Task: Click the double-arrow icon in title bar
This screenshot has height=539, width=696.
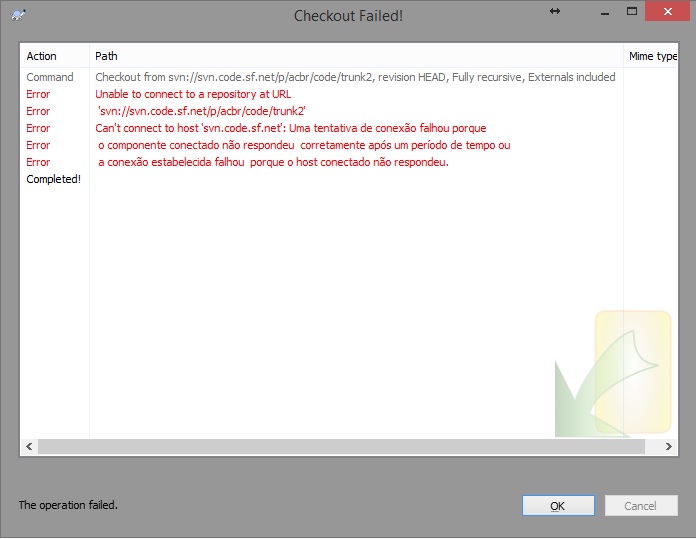Action: coord(555,11)
